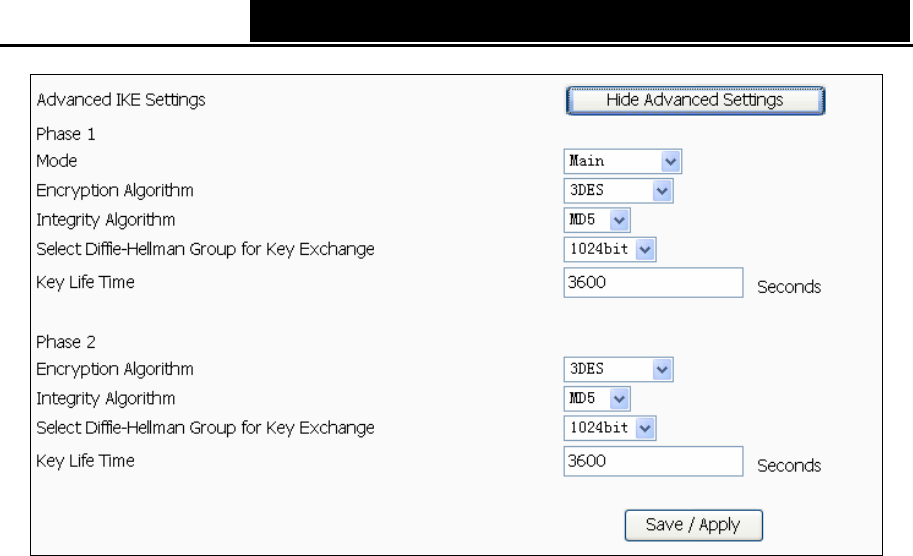Open Phase 2 Diffie-Hellman Group dropdown

[610, 428]
